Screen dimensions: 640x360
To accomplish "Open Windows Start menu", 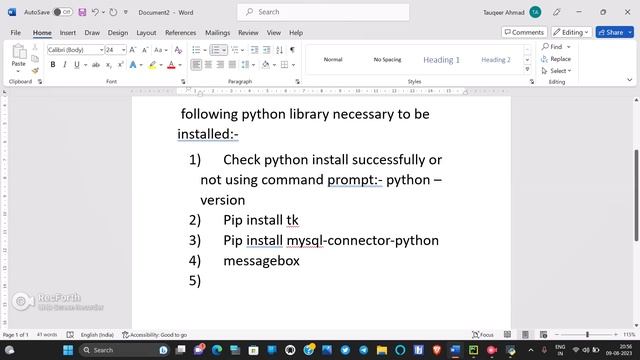I will (68, 350).
